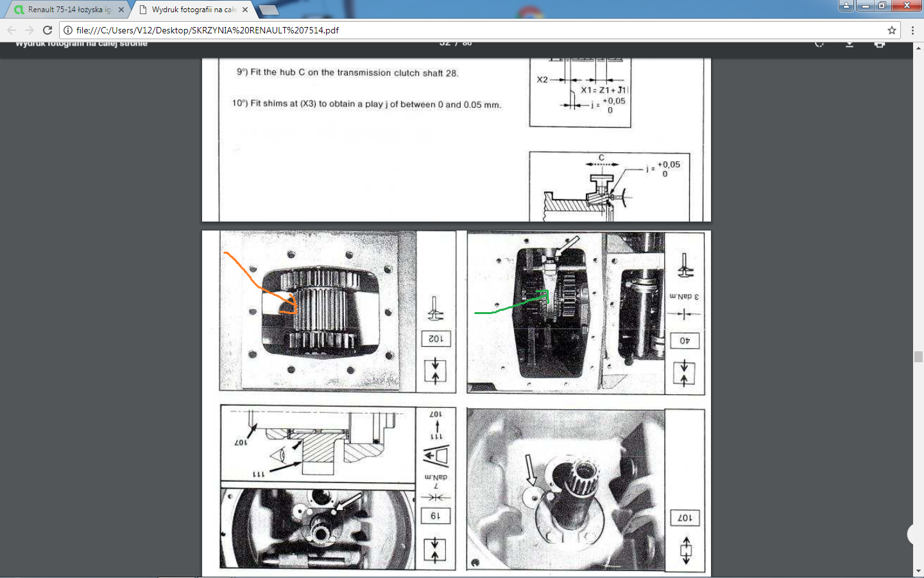Reload the PDF page
The image size is (924, 578).
(47, 30)
